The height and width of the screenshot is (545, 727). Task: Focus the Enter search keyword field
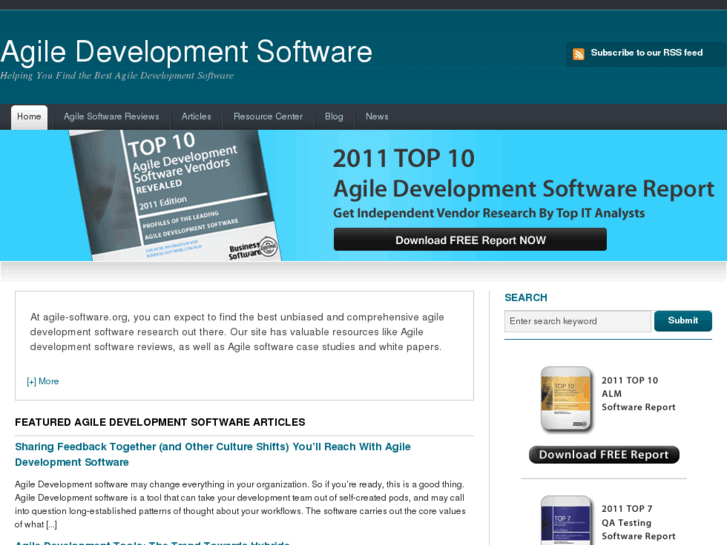[578, 321]
